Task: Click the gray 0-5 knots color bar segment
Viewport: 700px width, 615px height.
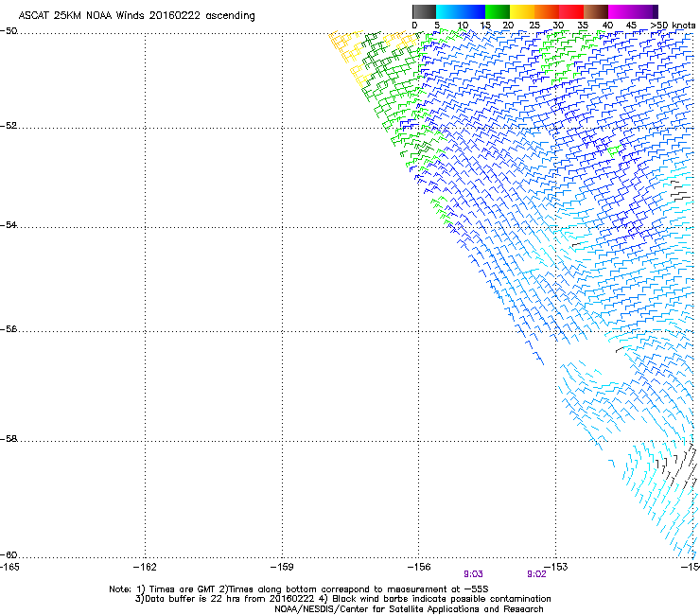Action: coord(424,11)
